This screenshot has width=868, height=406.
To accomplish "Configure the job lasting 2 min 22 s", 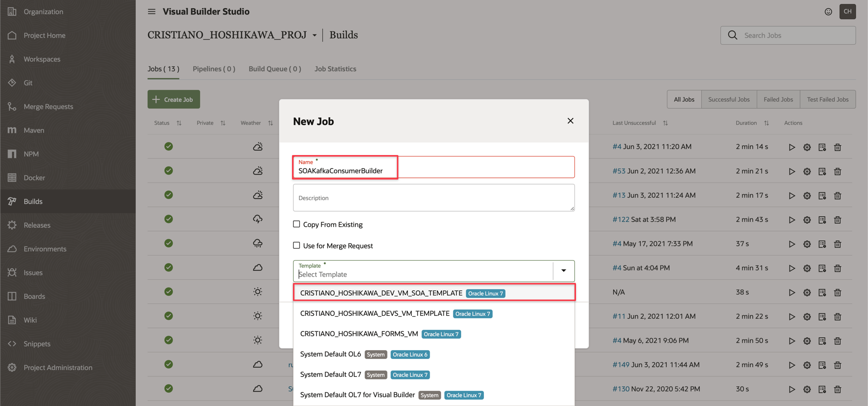I will (x=807, y=317).
